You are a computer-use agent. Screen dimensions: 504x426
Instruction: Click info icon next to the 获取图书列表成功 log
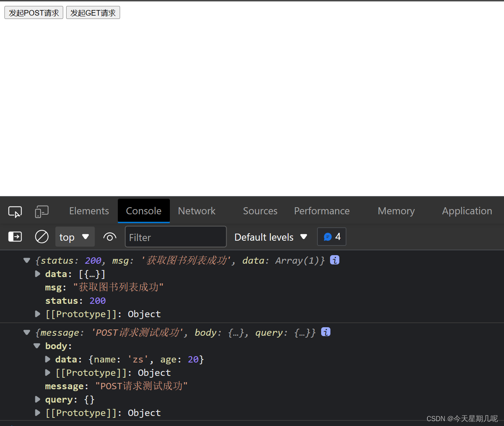pyautogui.click(x=334, y=260)
